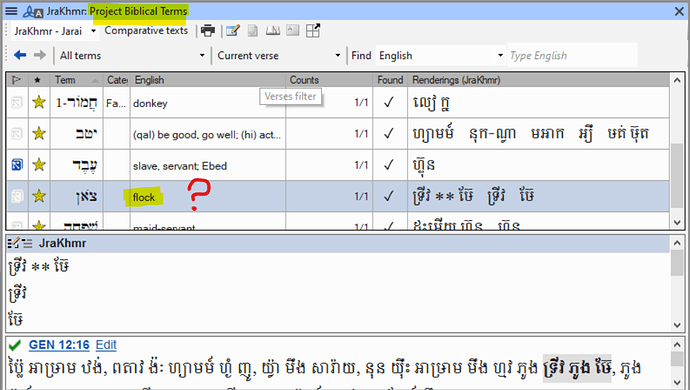Click the edit renderings icon beside JraKhmr
690x390 pixels.
14,243
